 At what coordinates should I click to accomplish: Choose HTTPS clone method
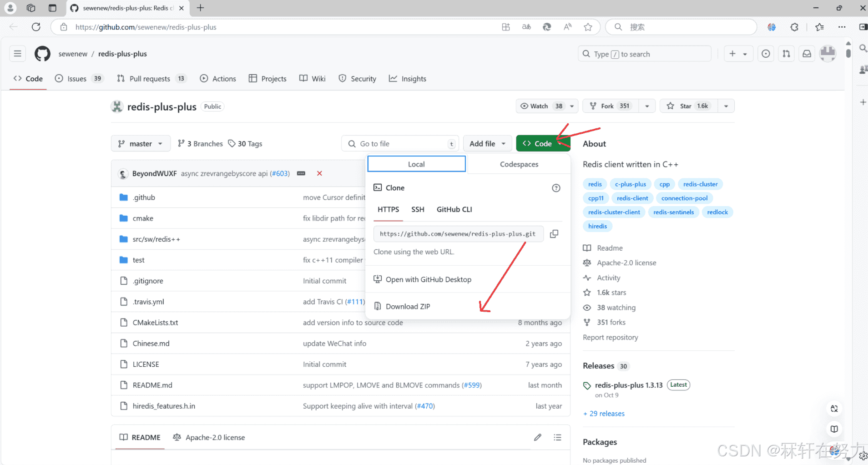pos(388,209)
